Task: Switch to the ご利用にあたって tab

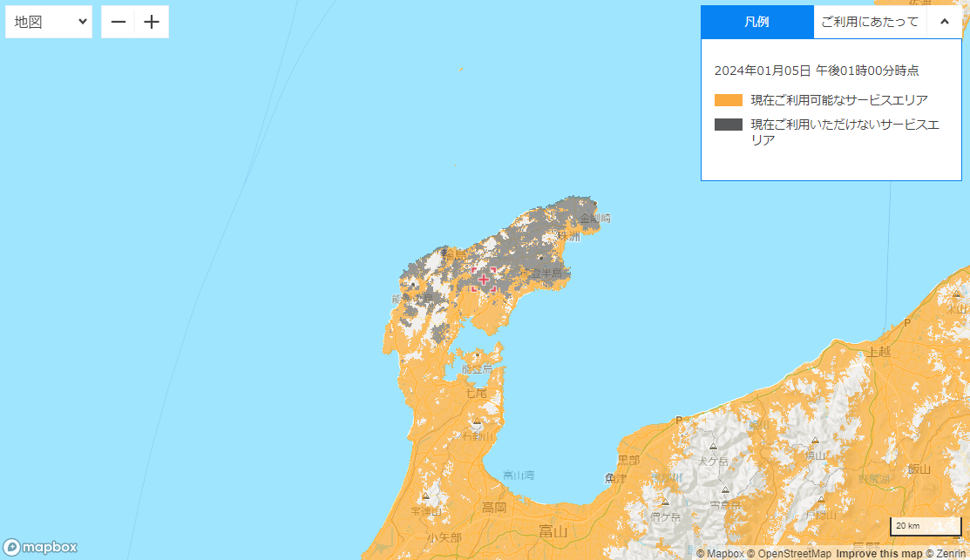Action: (870, 22)
